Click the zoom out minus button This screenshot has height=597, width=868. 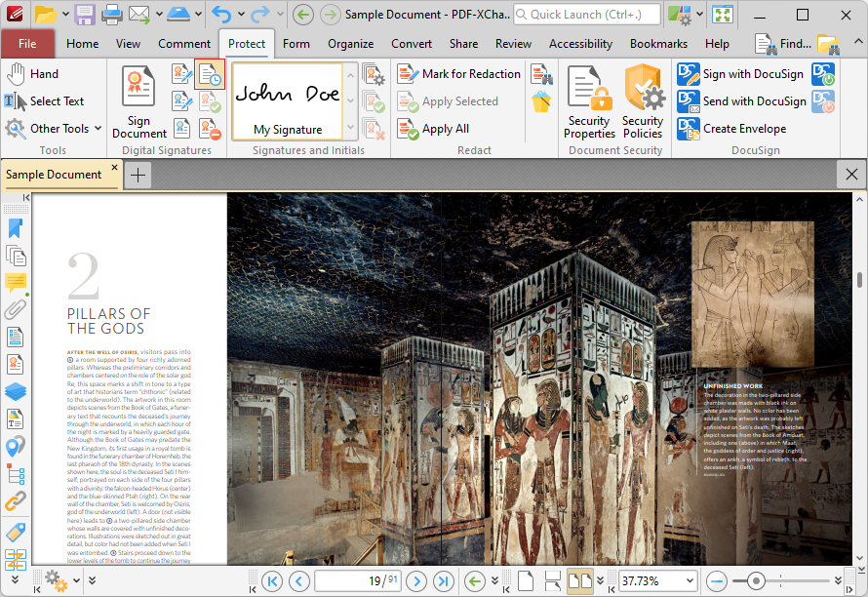(717, 581)
